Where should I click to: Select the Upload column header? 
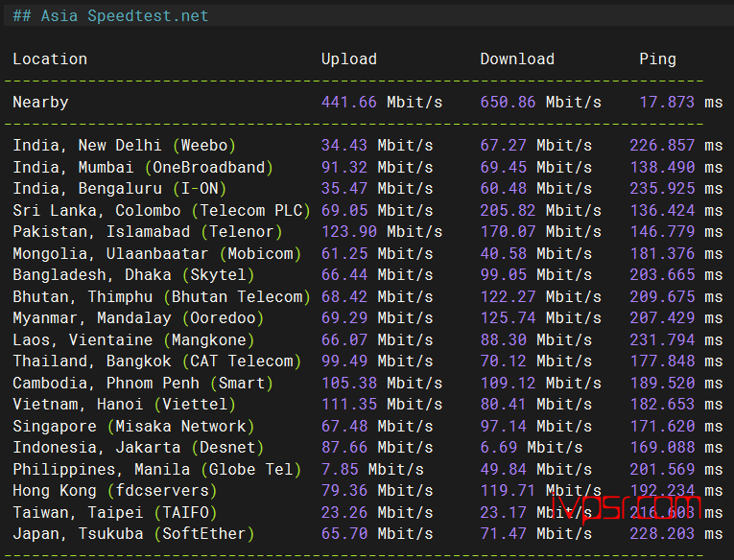pos(348,58)
